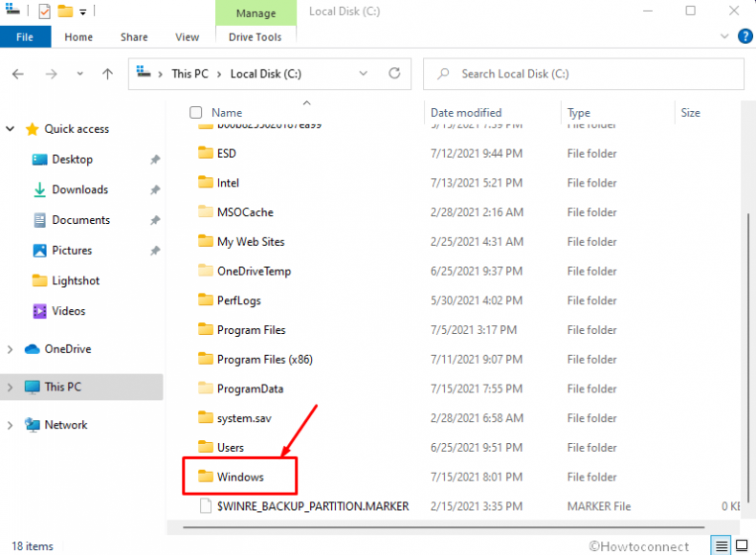Select the PerfLogs folder icon
The height and width of the screenshot is (555, 756).
click(x=206, y=300)
